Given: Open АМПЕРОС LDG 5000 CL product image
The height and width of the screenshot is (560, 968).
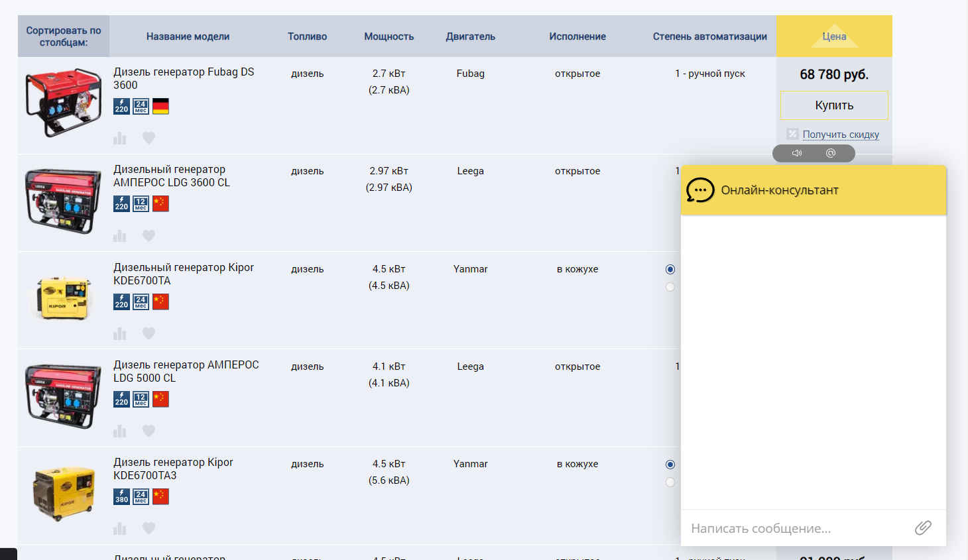Looking at the screenshot, I should [63, 396].
